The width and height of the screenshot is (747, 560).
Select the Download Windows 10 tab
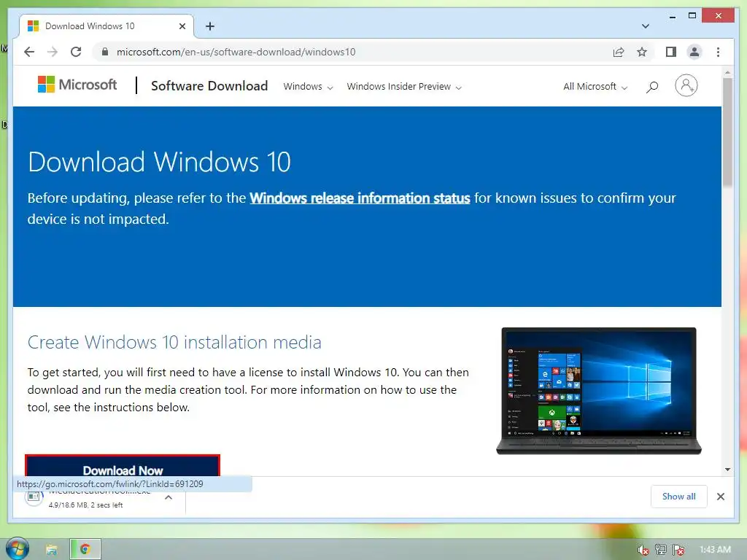pos(107,26)
